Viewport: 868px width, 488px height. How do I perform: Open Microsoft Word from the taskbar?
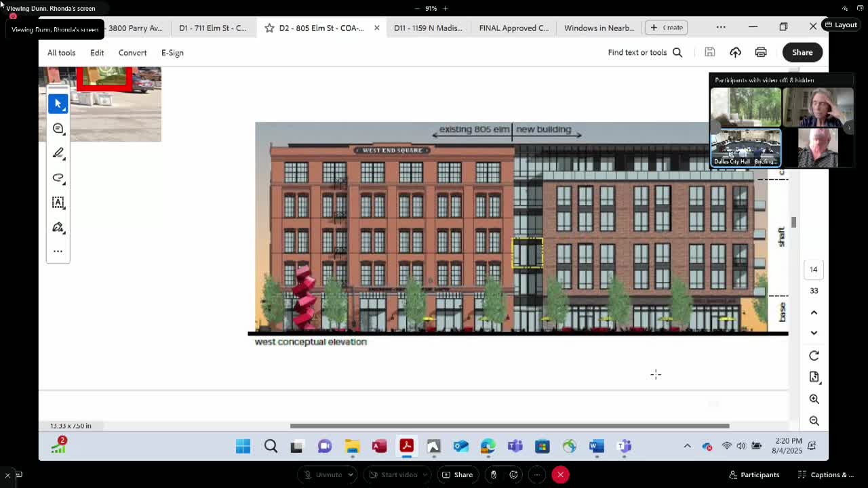coord(596,446)
